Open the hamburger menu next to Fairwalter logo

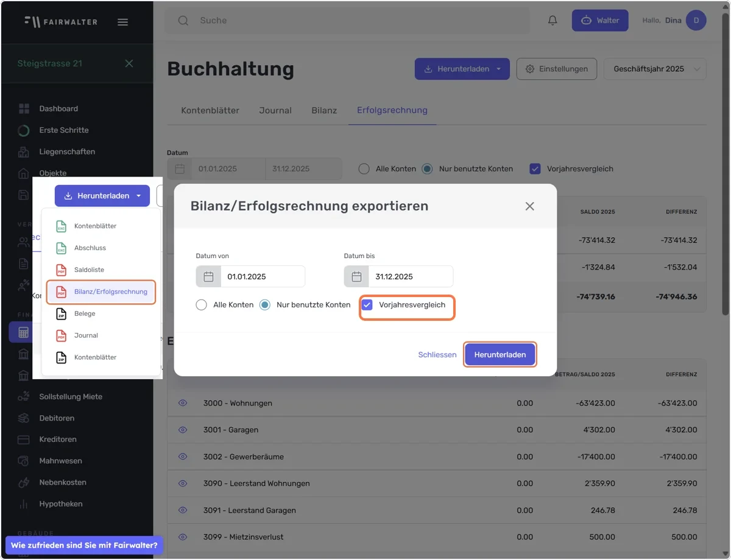tap(122, 22)
